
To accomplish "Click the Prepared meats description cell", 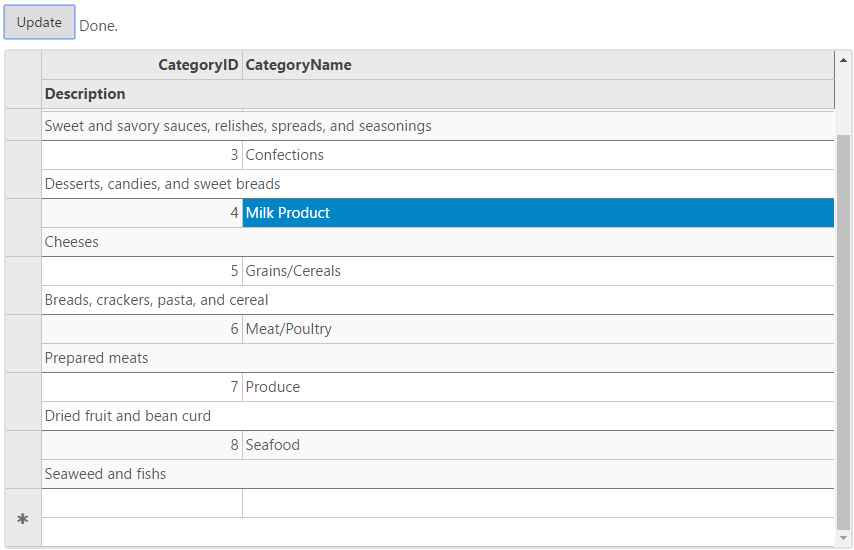I will [x=437, y=358].
